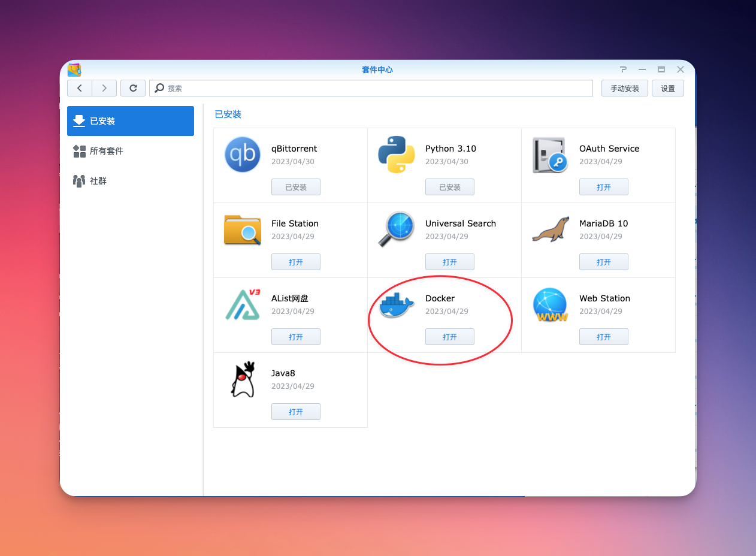756x556 pixels.
Task: Click the Java8 Duke mascot icon
Action: tap(243, 379)
